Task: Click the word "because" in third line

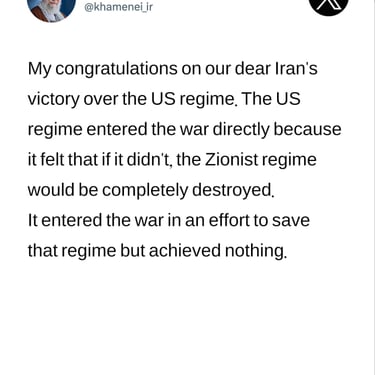Action: tap(307, 129)
